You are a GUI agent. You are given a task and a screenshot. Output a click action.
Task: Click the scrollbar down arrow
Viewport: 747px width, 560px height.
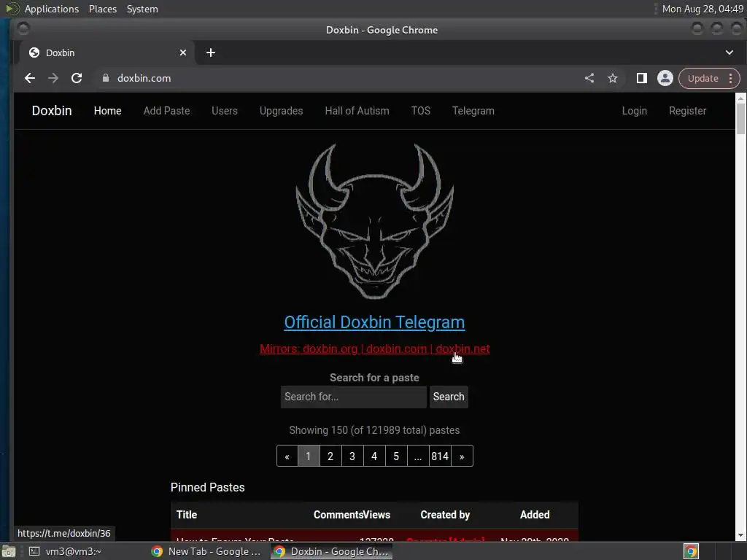(x=741, y=535)
